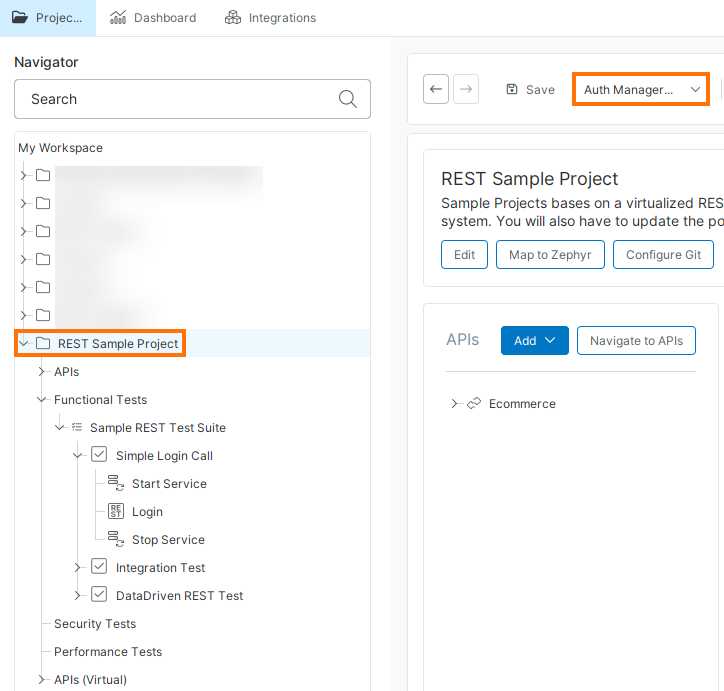This screenshot has height=691, width=724.
Task: Expand the APIs (Virtual) node
Action: 42,679
